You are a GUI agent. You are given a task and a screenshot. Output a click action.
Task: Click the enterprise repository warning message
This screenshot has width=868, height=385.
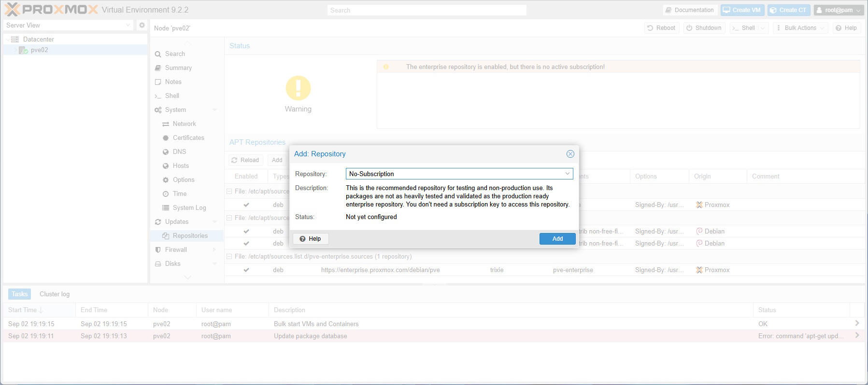[x=505, y=67]
